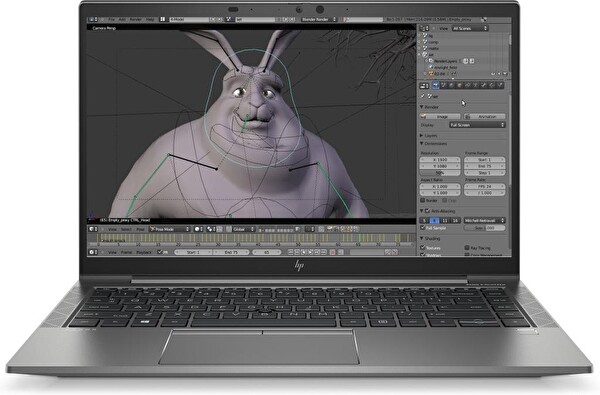The width and height of the screenshot is (600, 395).
Task: Select anti-aliasing samples 16
Action: point(455,220)
